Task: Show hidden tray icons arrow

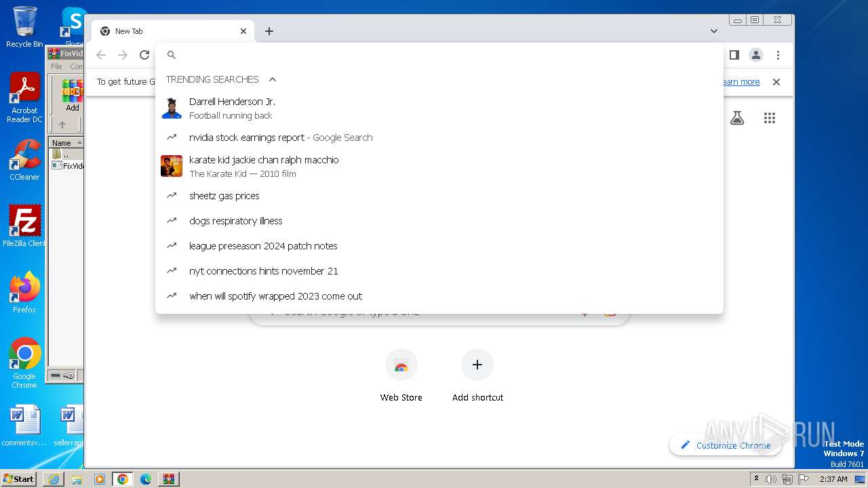Action: tap(756, 479)
